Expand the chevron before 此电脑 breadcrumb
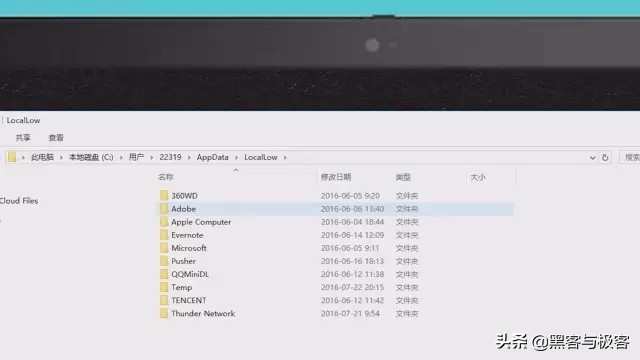640x360 pixels. click(x=23, y=157)
